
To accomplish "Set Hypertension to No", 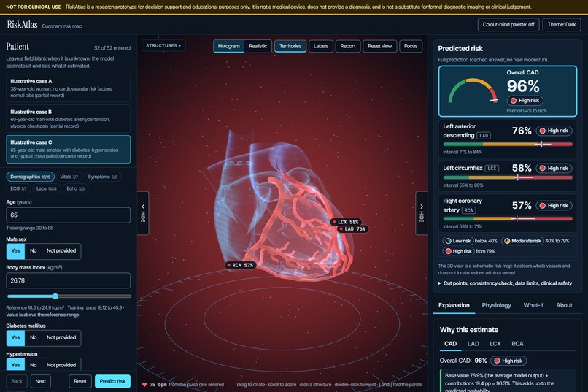I will [x=33, y=364].
